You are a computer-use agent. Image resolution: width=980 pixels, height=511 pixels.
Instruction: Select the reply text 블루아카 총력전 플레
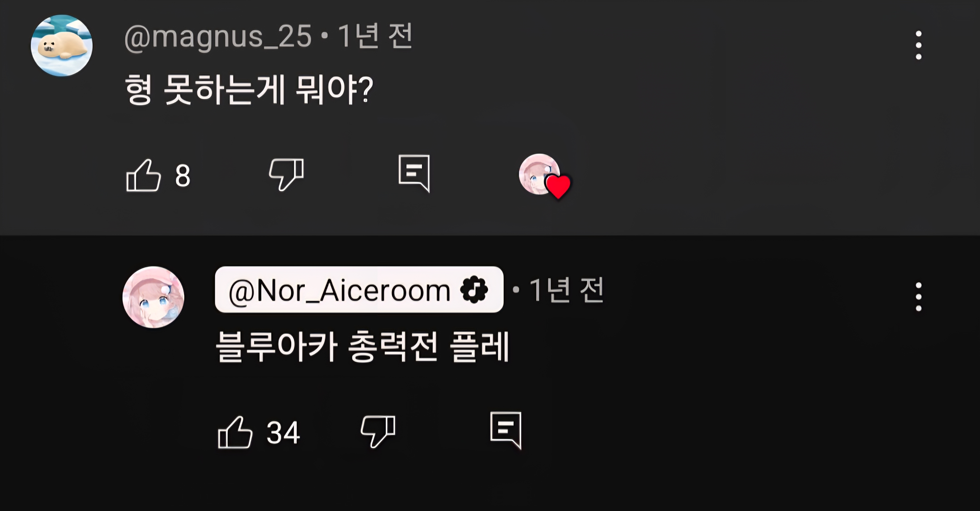362,347
